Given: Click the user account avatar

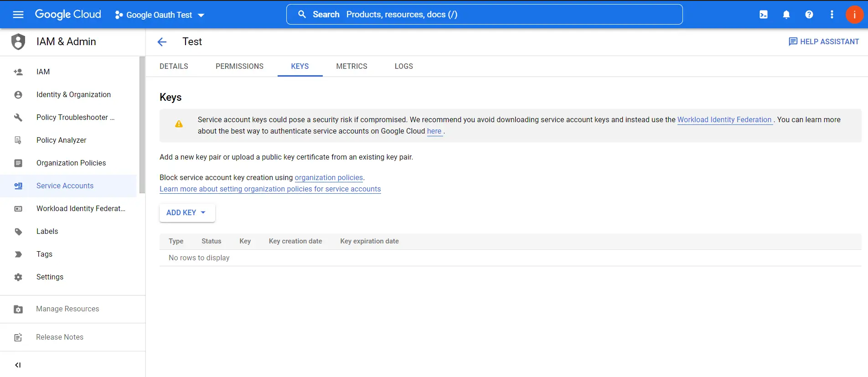Looking at the screenshot, I should pyautogui.click(x=854, y=15).
